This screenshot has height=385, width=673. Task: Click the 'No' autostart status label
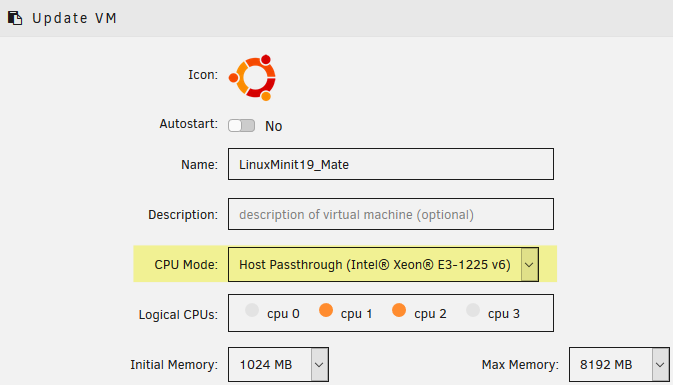coord(273,126)
